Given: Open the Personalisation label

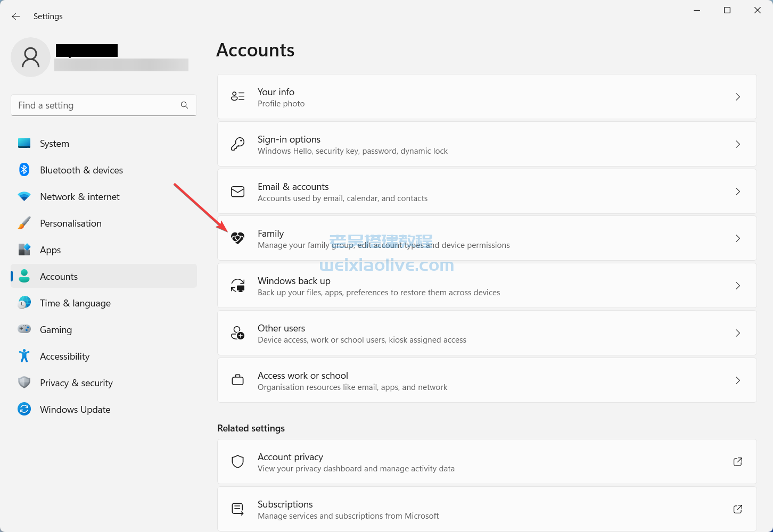Looking at the screenshot, I should point(71,223).
